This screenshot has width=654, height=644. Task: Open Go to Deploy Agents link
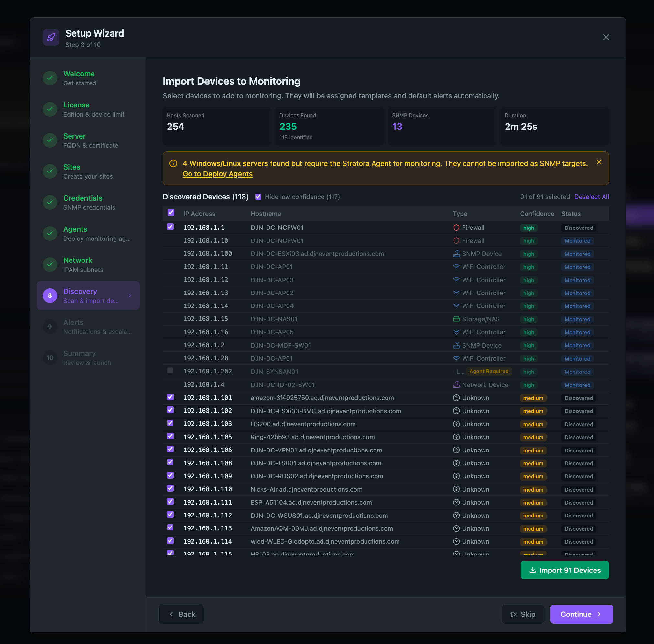click(x=217, y=174)
